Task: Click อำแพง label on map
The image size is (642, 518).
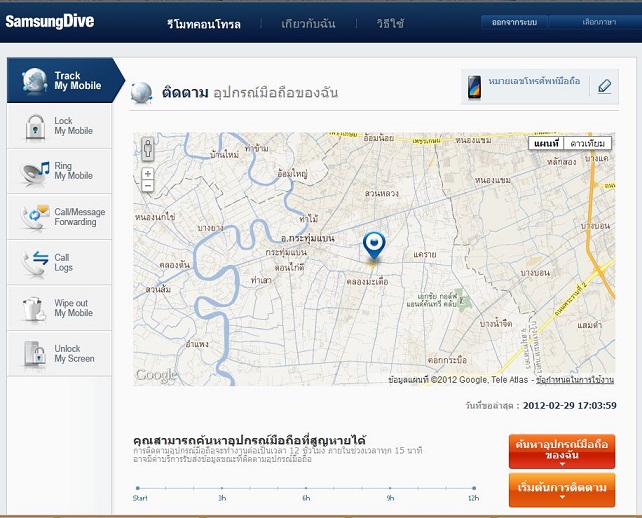Action: click(197, 344)
